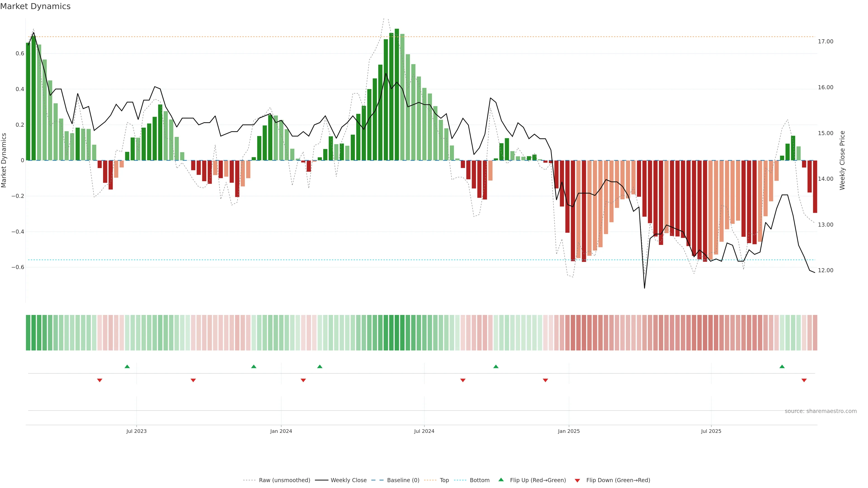Click the Jul 2024 x-axis label
The width and height of the screenshot is (868, 488).
(424, 431)
